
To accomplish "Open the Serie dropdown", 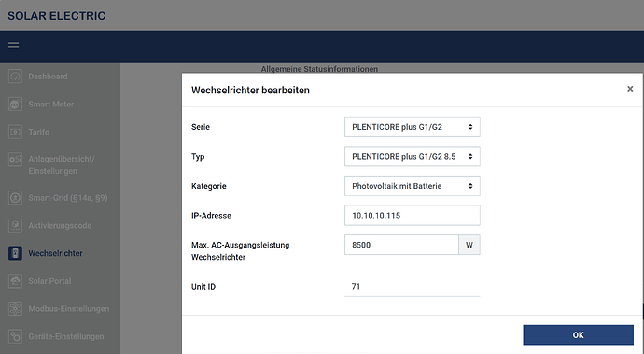I will [x=413, y=127].
